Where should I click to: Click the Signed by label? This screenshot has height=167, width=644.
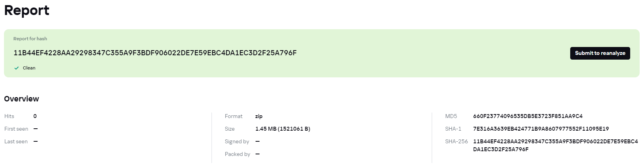pyautogui.click(x=237, y=142)
